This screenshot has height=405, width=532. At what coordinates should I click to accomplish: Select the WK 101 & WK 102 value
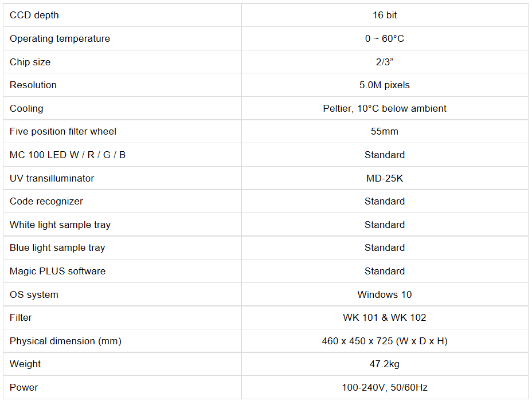pos(385,317)
